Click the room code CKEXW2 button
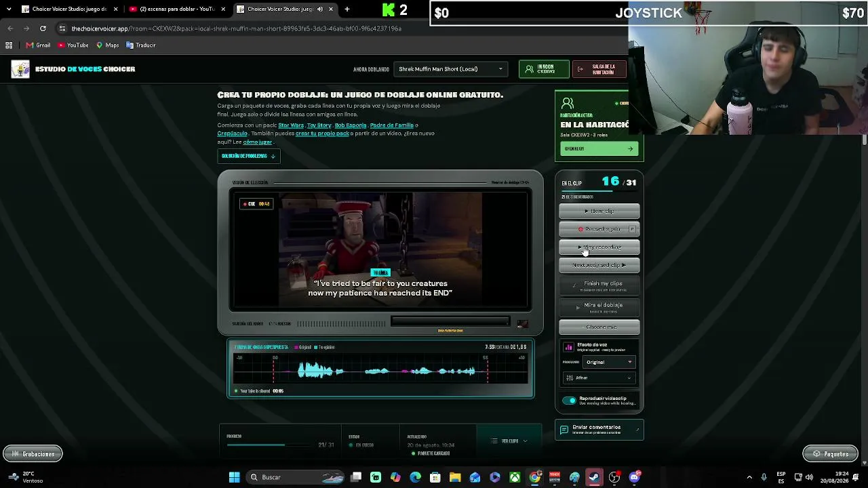 pyautogui.click(x=544, y=69)
